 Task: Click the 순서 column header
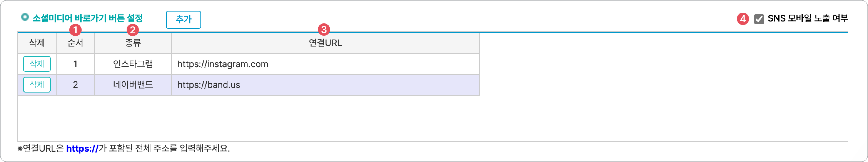point(75,43)
